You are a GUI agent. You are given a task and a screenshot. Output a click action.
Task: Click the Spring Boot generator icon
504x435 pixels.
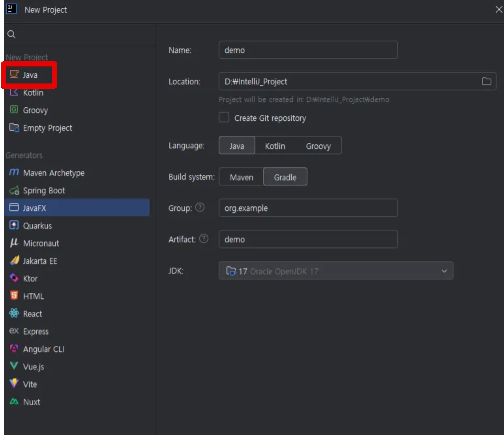pos(14,190)
